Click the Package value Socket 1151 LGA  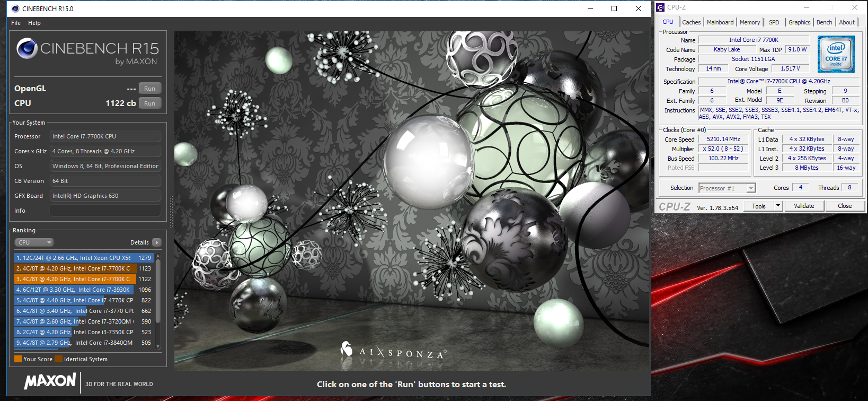pyautogui.click(x=754, y=59)
